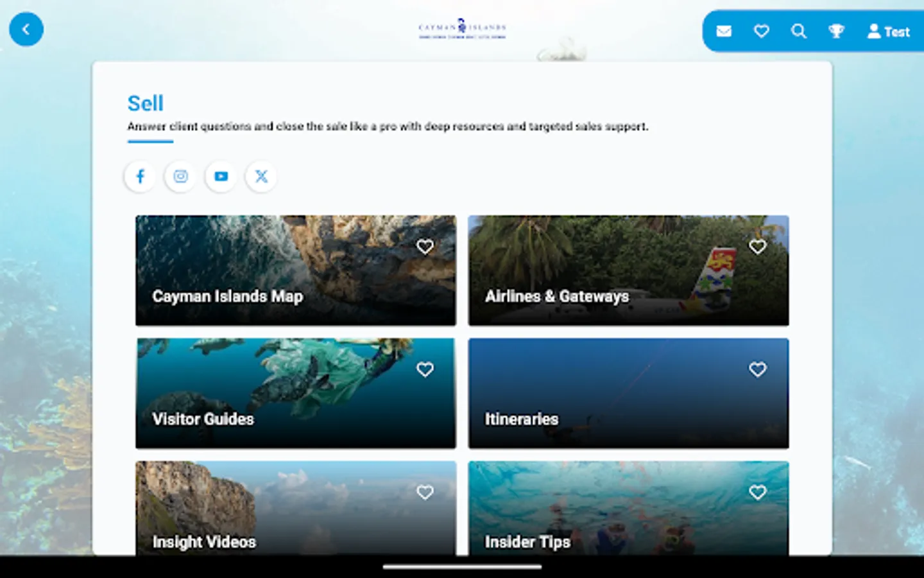This screenshot has width=924, height=578.
Task: Tap the Android home gesture bar
Action: tap(462, 566)
